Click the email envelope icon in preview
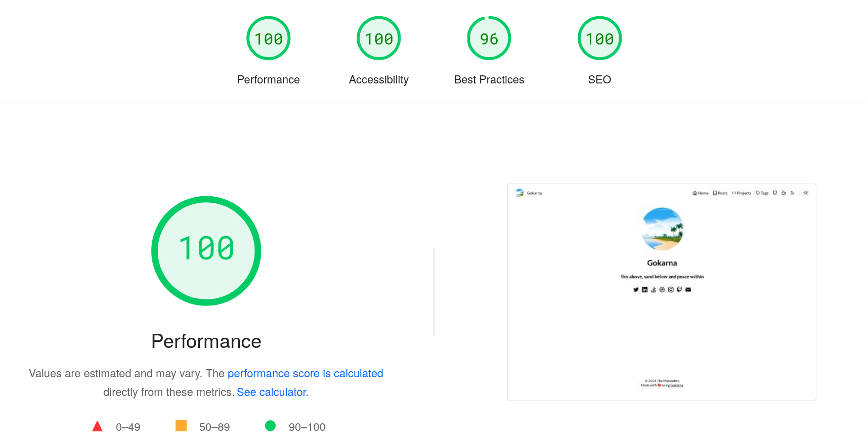The width and height of the screenshot is (868, 444). coord(688,290)
